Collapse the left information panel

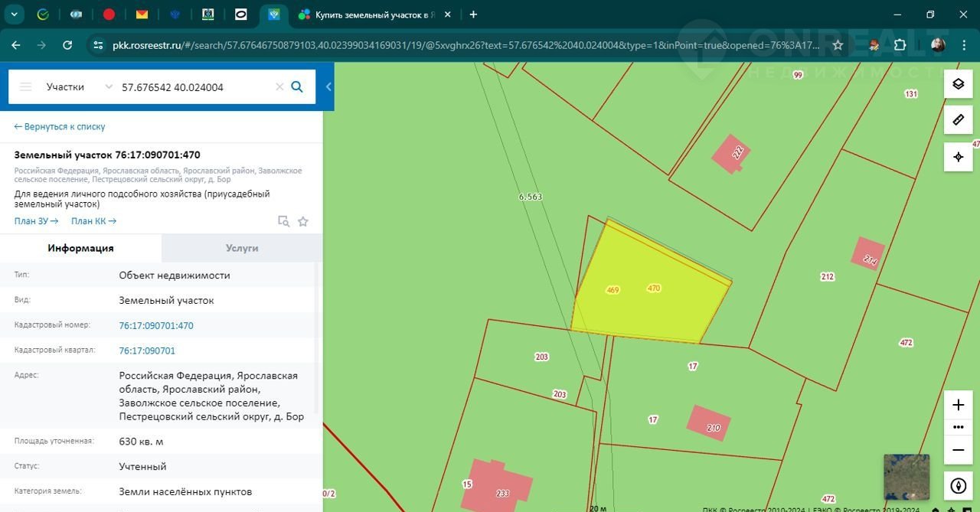328,86
